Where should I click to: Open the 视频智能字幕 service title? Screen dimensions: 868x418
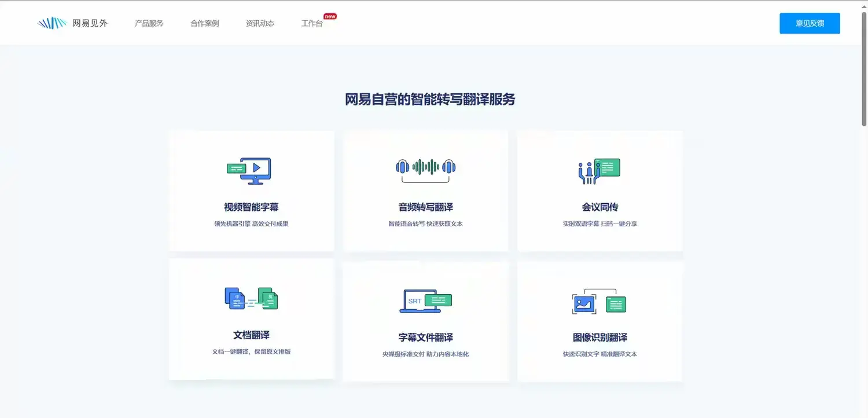pyautogui.click(x=251, y=207)
